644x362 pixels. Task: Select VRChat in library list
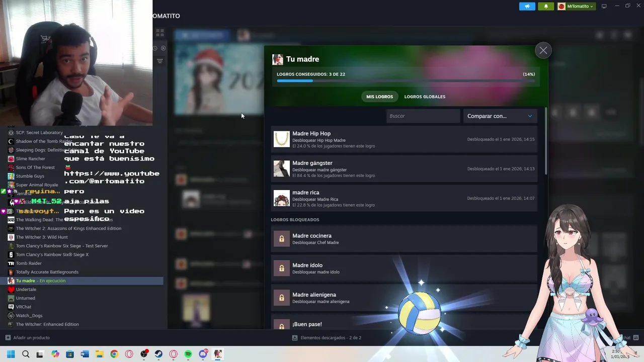coord(23,307)
